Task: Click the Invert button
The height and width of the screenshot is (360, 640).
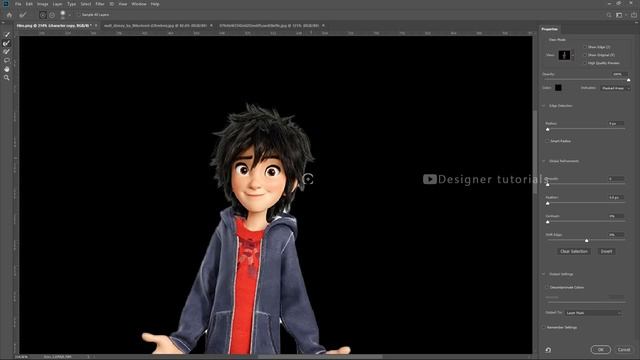Action: [606, 251]
